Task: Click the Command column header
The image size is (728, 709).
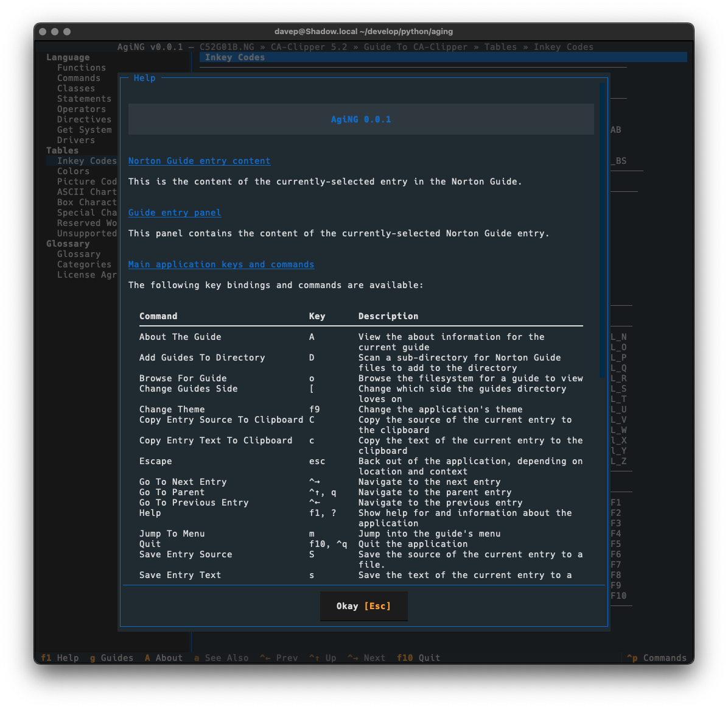Action: coord(158,316)
